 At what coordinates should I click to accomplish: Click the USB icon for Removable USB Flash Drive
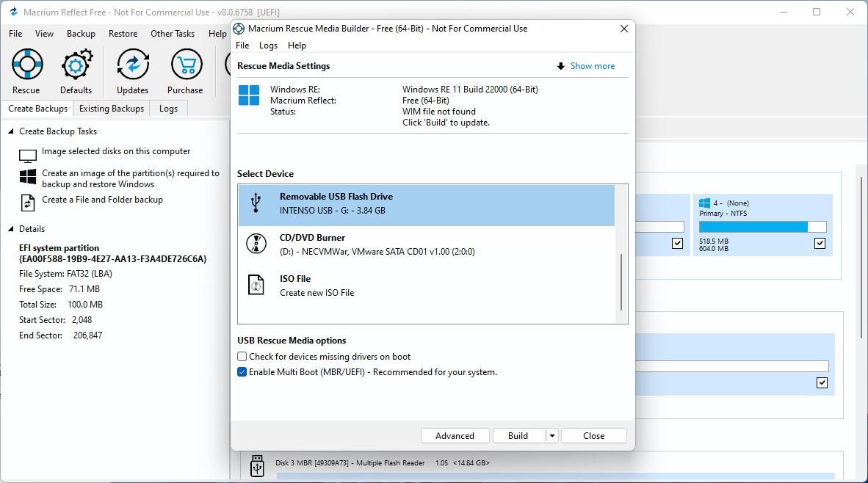[x=256, y=203]
